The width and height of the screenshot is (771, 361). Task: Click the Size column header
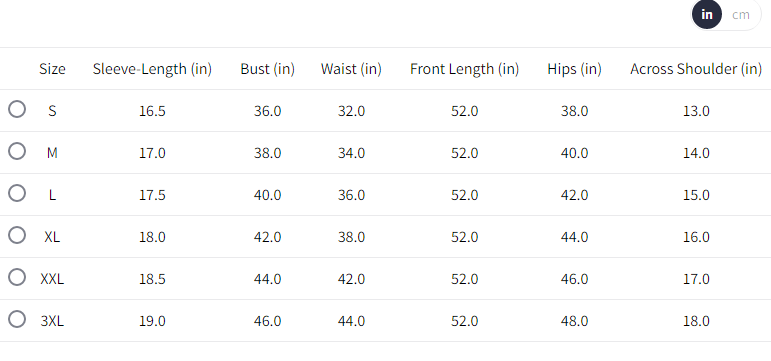tap(52, 69)
